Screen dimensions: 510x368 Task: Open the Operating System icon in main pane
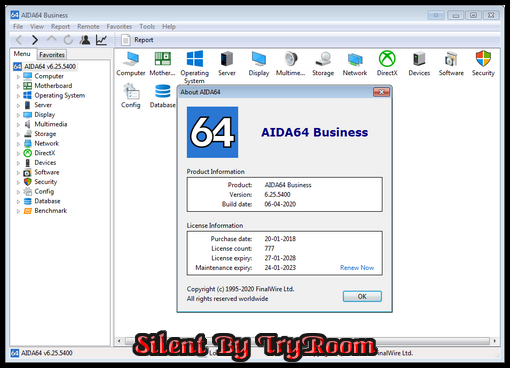(x=195, y=67)
